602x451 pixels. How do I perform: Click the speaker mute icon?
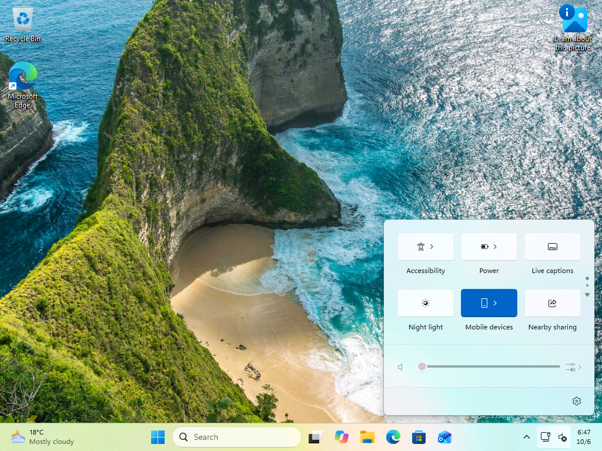click(400, 367)
